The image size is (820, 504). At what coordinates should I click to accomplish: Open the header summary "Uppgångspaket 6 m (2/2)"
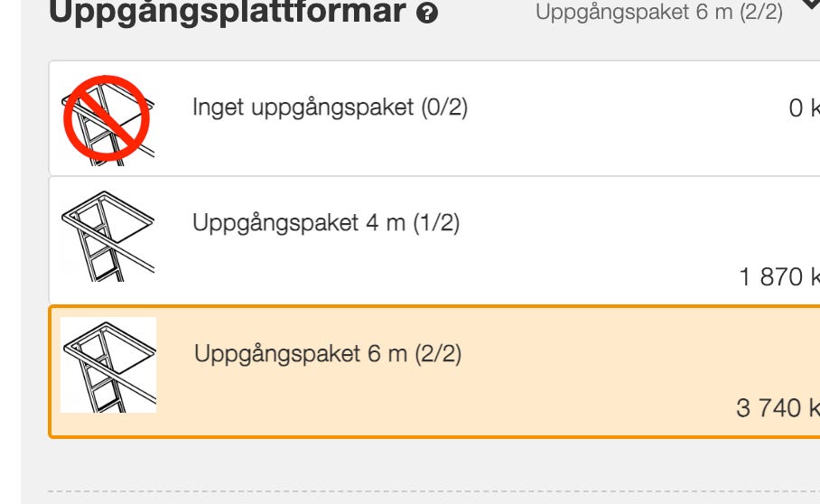[659, 13]
